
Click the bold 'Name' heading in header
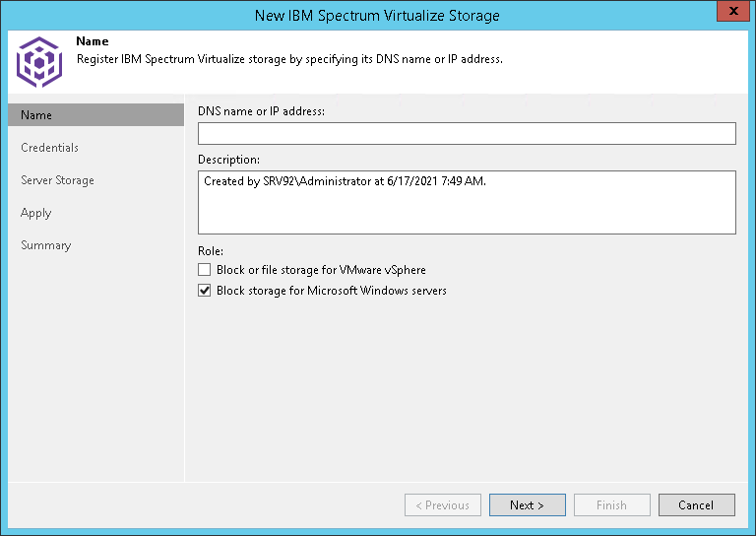coord(93,41)
